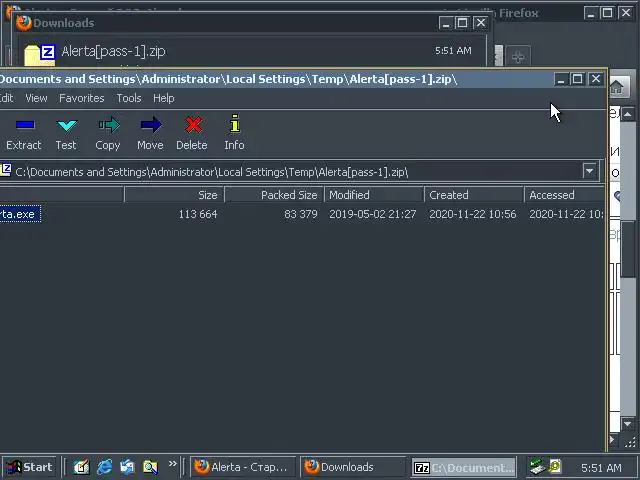Click the Info toolbar icon
640x480 pixels.
235,124
